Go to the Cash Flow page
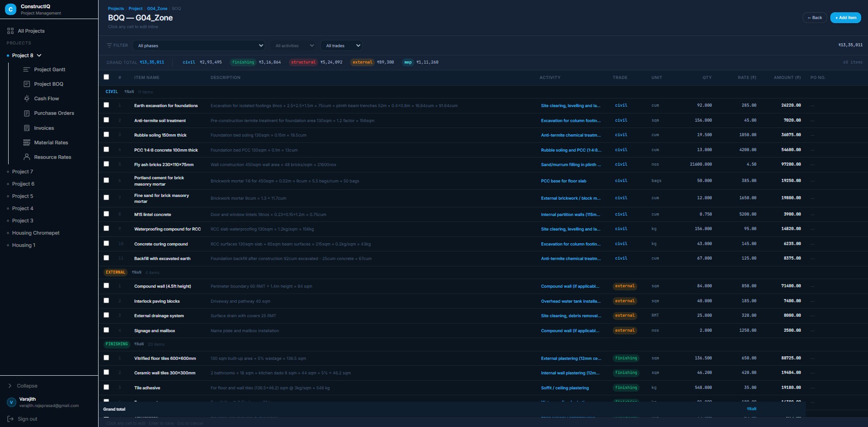Image resolution: width=868 pixels, height=427 pixels. (x=46, y=98)
